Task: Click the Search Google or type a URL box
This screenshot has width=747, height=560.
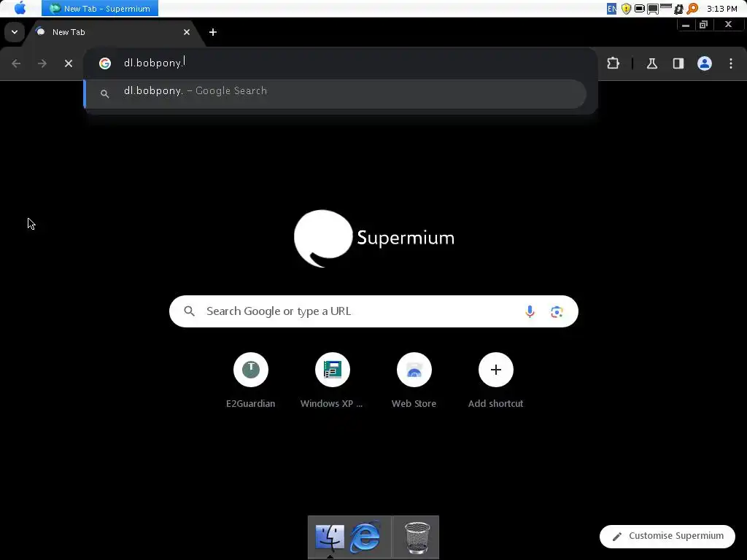Action: 373,311
